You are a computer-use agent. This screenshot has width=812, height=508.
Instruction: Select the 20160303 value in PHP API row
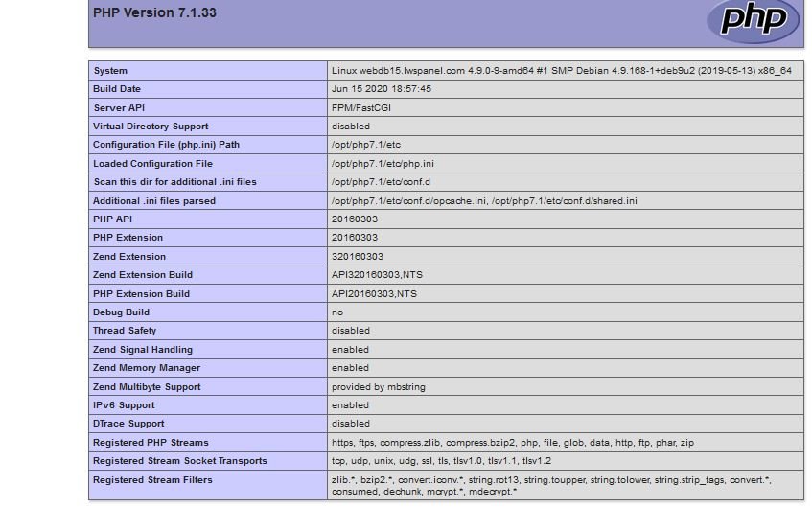[x=354, y=219]
